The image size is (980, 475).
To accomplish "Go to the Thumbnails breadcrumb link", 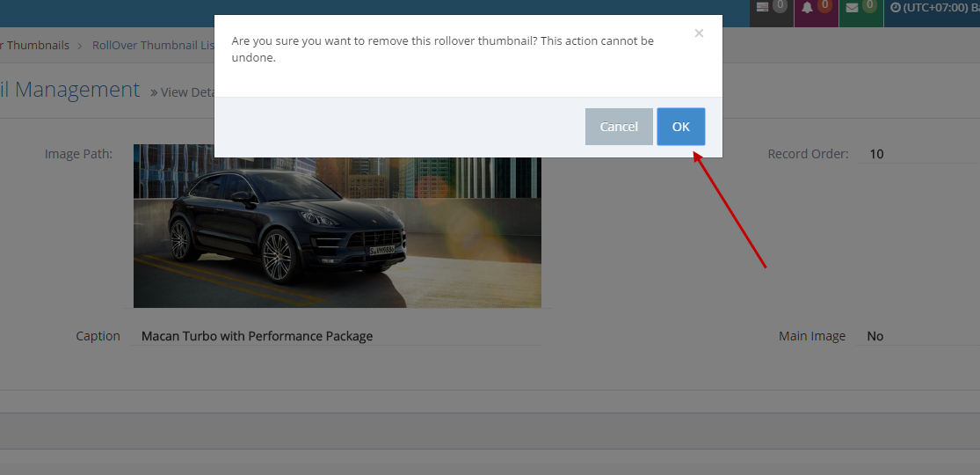I will tap(35, 46).
